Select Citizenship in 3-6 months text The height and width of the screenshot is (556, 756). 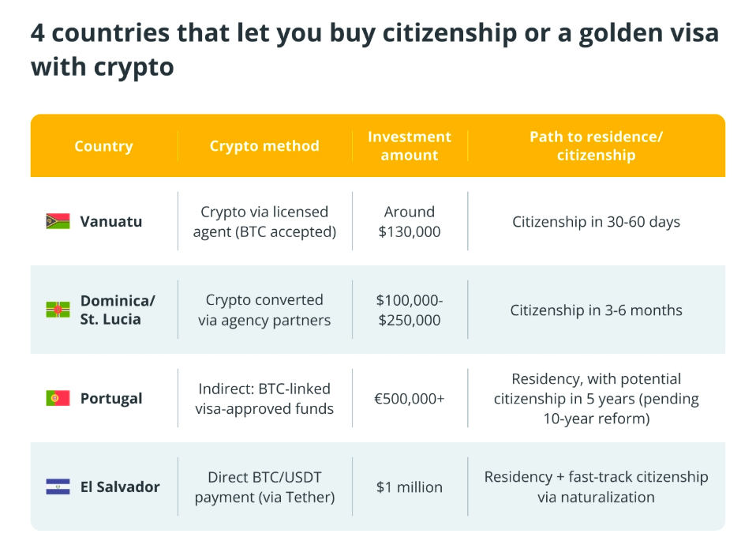[x=596, y=310]
